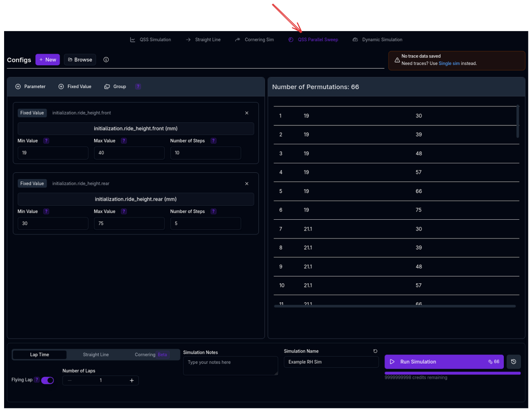The image size is (532, 412).
Task: Click the Simulation Notes text area
Action: pos(230,366)
